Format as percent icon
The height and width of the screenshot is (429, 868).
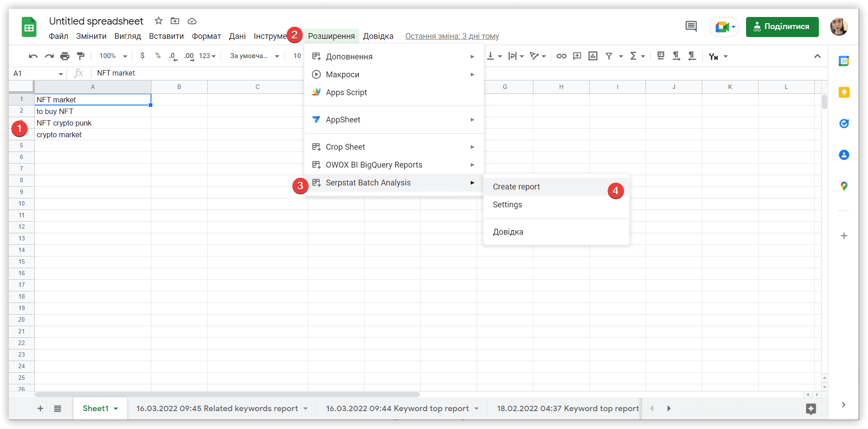click(158, 56)
